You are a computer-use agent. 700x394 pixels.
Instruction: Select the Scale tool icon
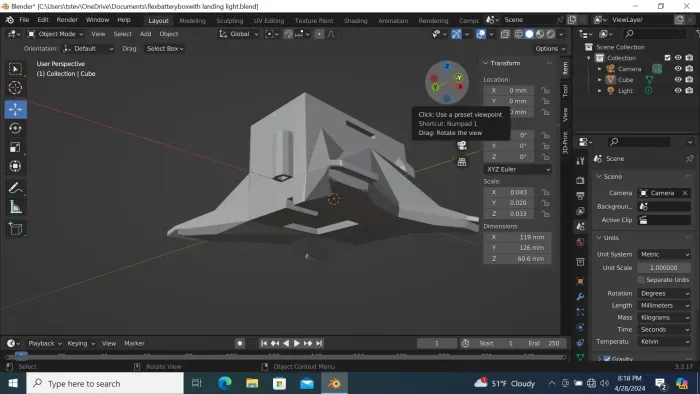(16, 147)
